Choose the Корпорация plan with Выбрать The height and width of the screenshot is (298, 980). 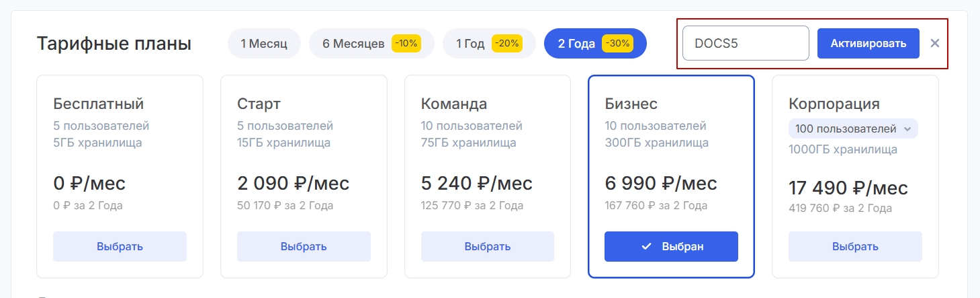[x=855, y=246]
